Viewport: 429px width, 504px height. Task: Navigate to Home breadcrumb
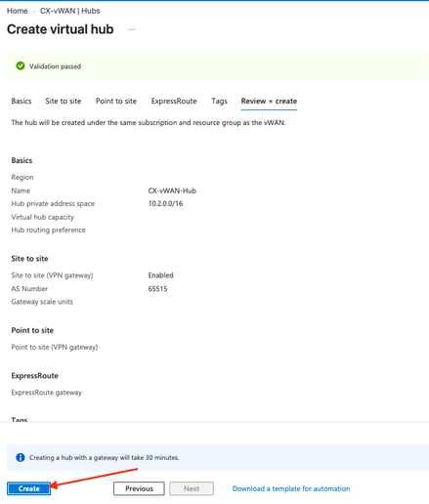[18, 11]
